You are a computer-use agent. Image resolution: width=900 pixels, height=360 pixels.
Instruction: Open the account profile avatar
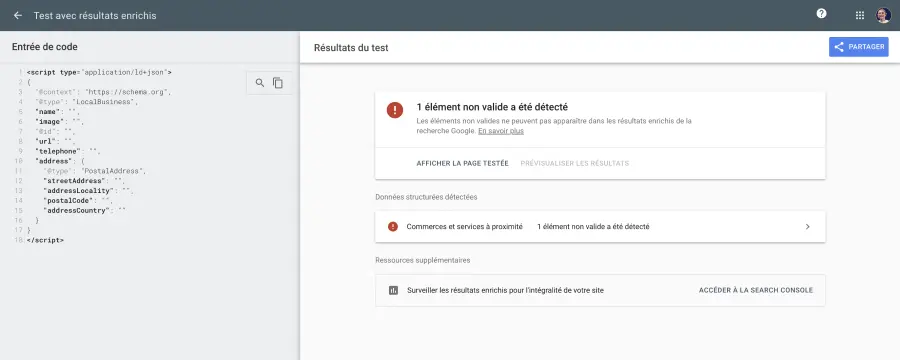pyautogui.click(x=883, y=16)
